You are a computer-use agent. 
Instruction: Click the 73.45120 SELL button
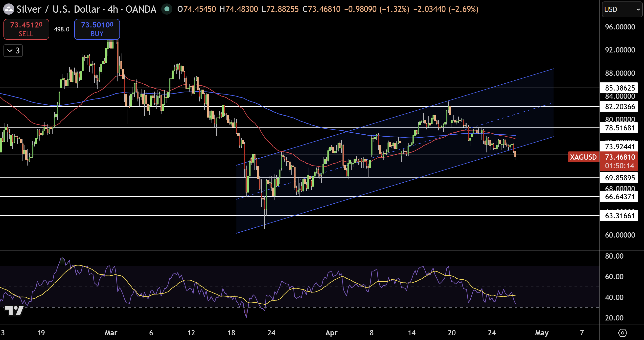coord(26,29)
